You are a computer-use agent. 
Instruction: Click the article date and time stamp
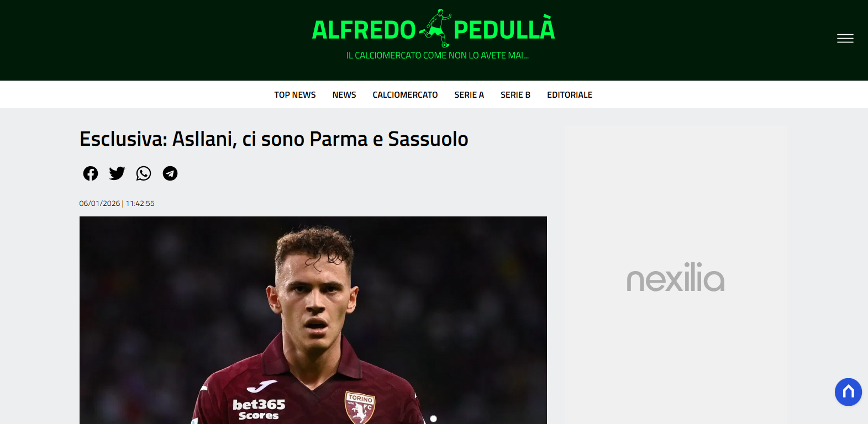pos(117,203)
